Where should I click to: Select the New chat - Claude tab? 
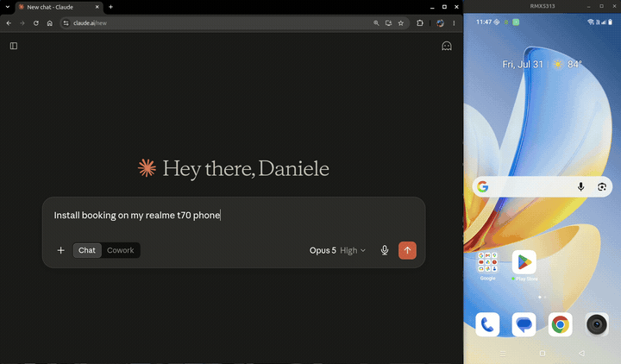coord(59,7)
